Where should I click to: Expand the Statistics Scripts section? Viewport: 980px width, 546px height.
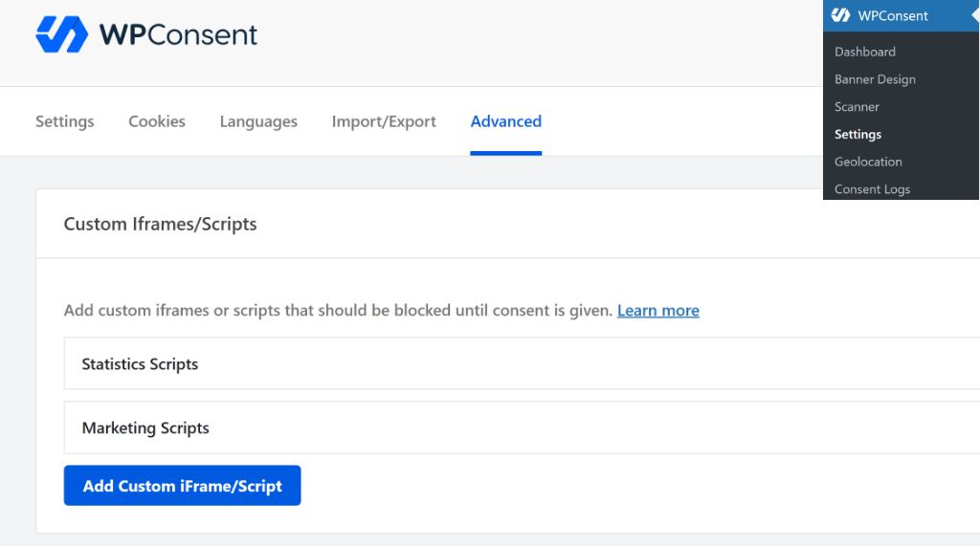tap(522, 363)
